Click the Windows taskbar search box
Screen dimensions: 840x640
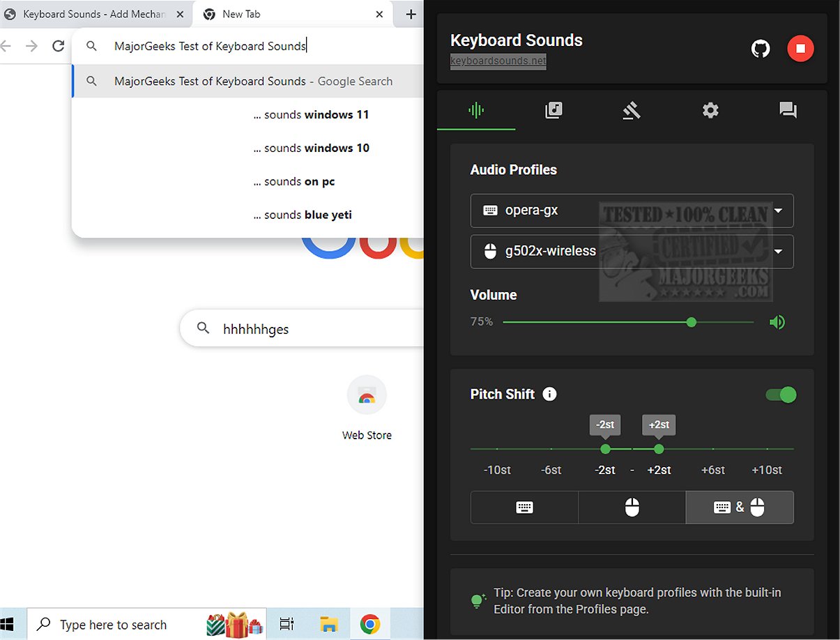pyautogui.click(x=148, y=625)
